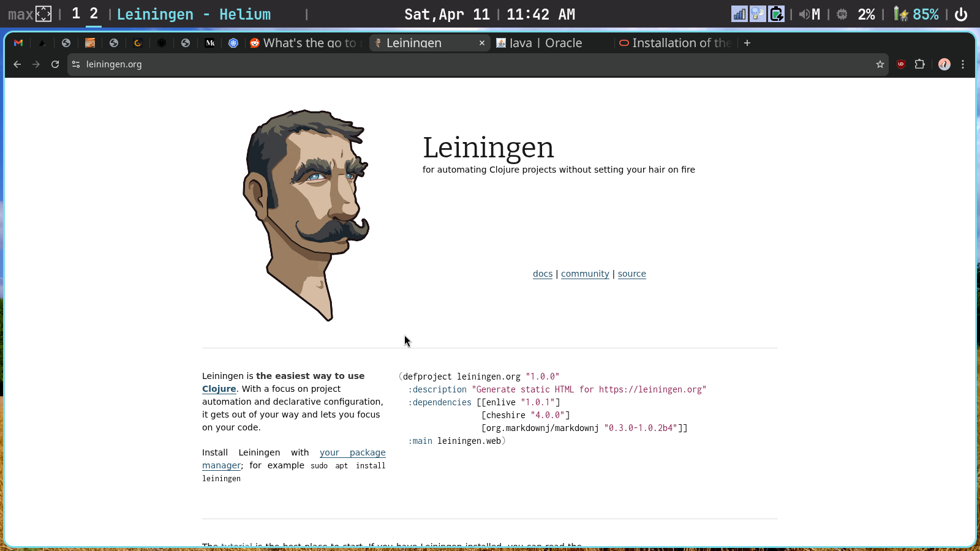Open the source link
This screenshot has height=551, width=980.
pyautogui.click(x=631, y=274)
